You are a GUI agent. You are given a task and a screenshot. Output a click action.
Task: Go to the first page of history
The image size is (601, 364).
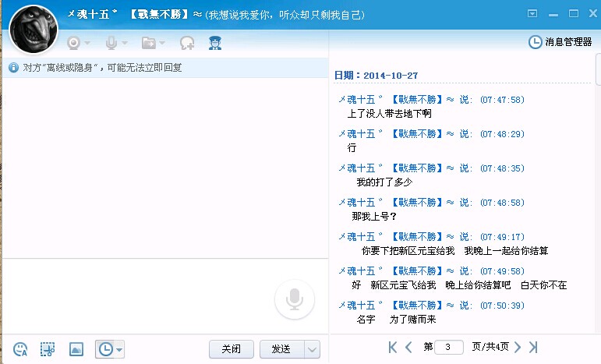393,347
